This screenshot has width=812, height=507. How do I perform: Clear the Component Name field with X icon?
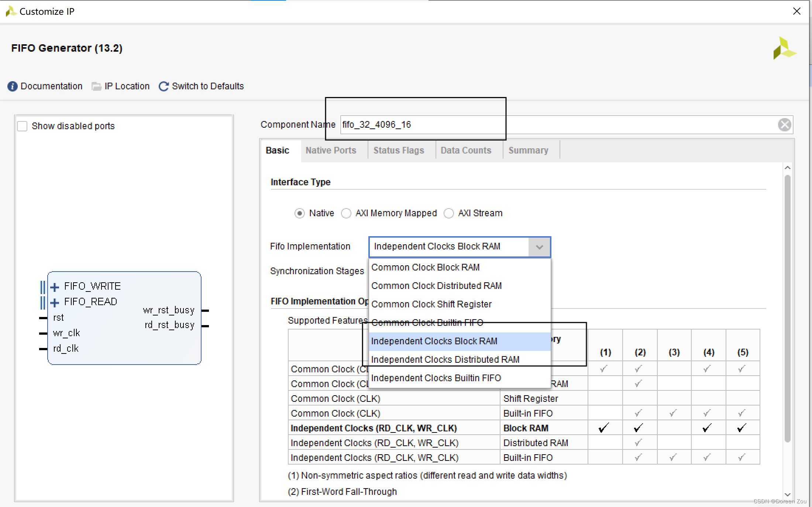(784, 125)
